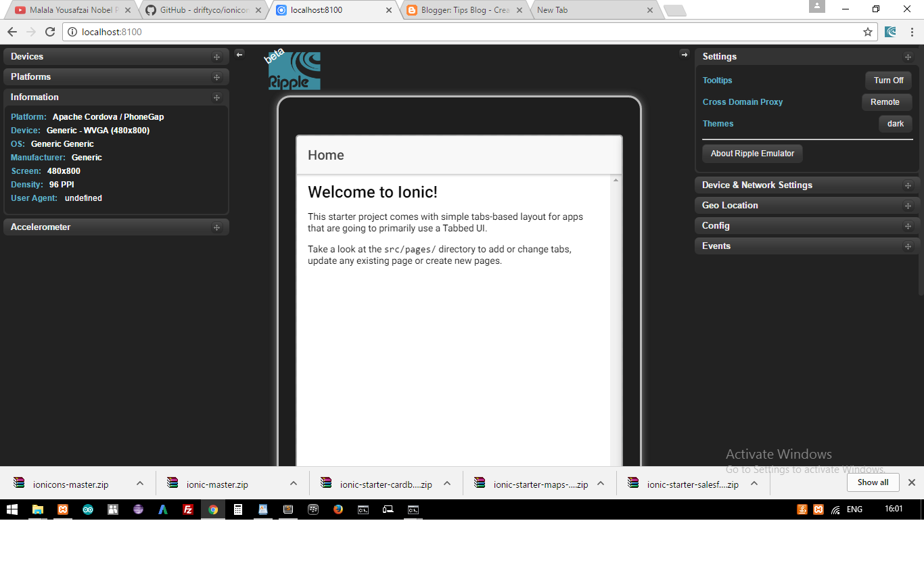
Task: Expand Device & Network Settings panel
Action: pyautogui.click(x=808, y=185)
